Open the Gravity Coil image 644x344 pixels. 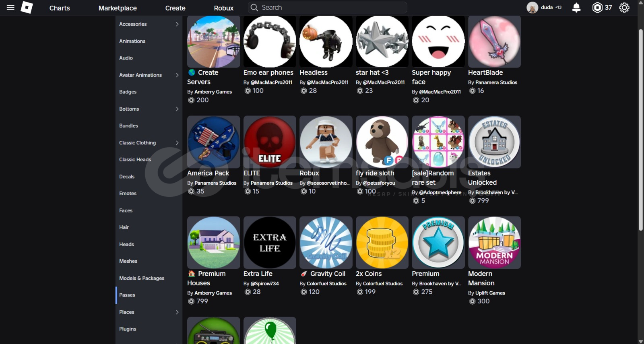[x=326, y=243]
